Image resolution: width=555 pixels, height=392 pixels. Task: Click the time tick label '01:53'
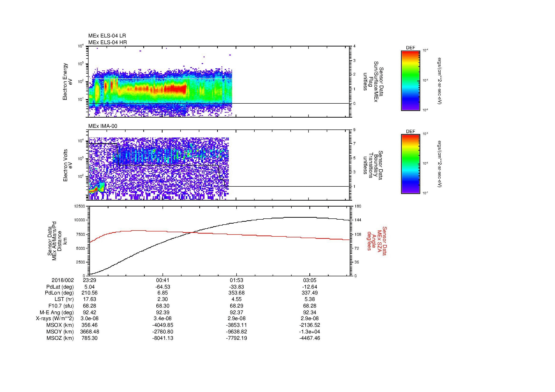coord(236,280)
